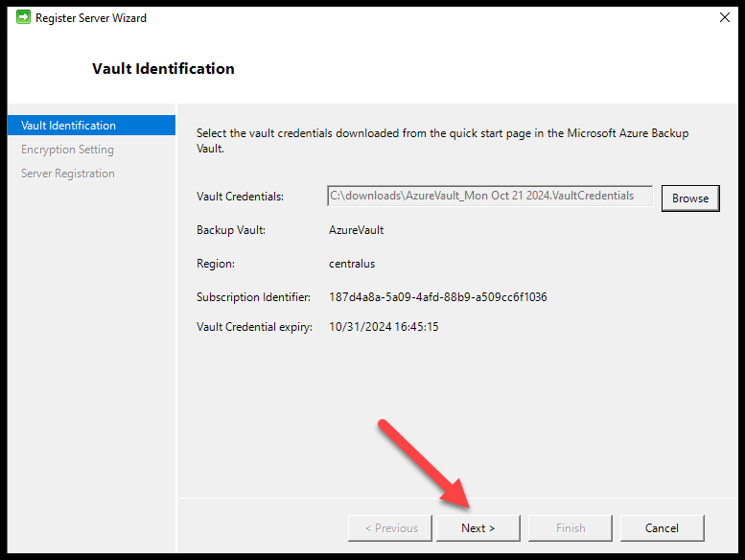Image resolution: width=745 pixels, height=560 pixels.
Task: Click the Backup Vault: label
Action: 231,230
